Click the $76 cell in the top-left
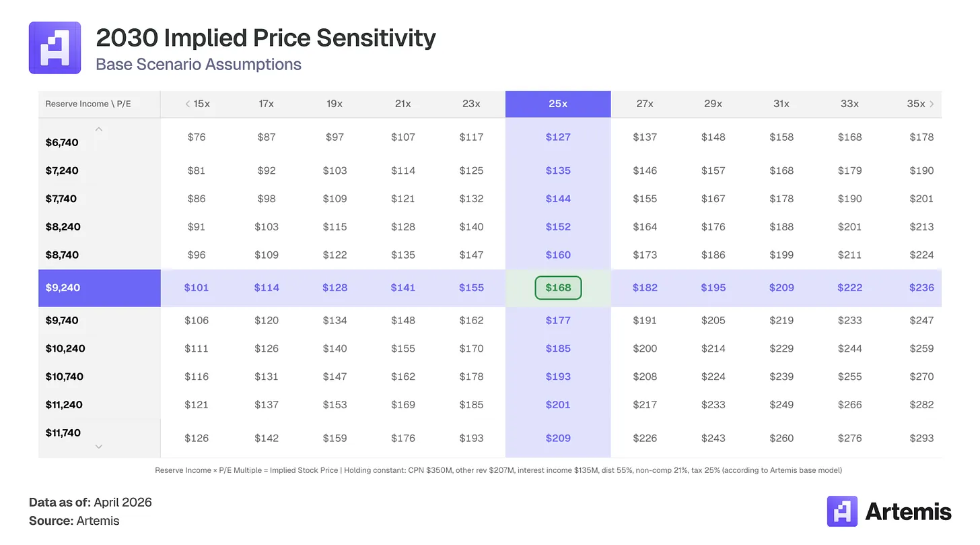The image size is (980, 545). click(197, 137)
